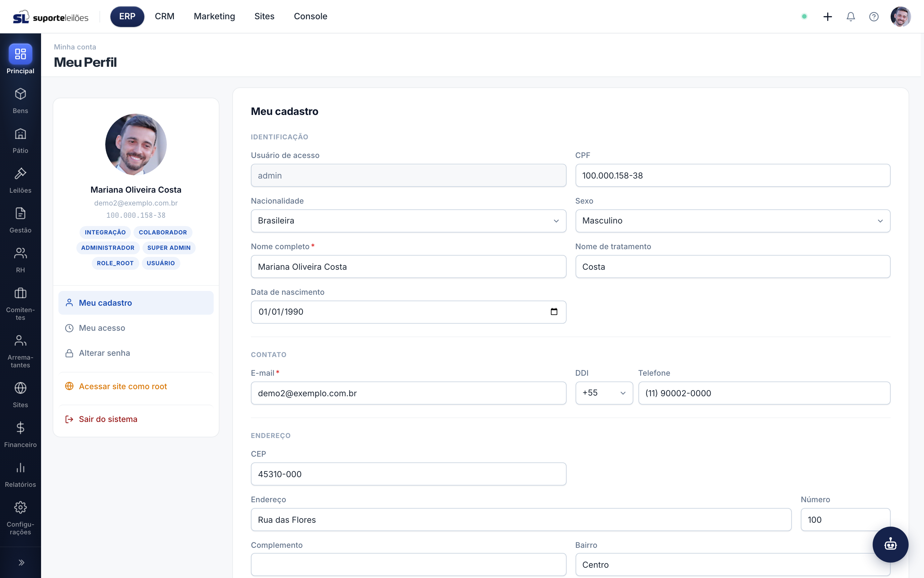Open the Comitentes briefcase icon

[20, 293]
